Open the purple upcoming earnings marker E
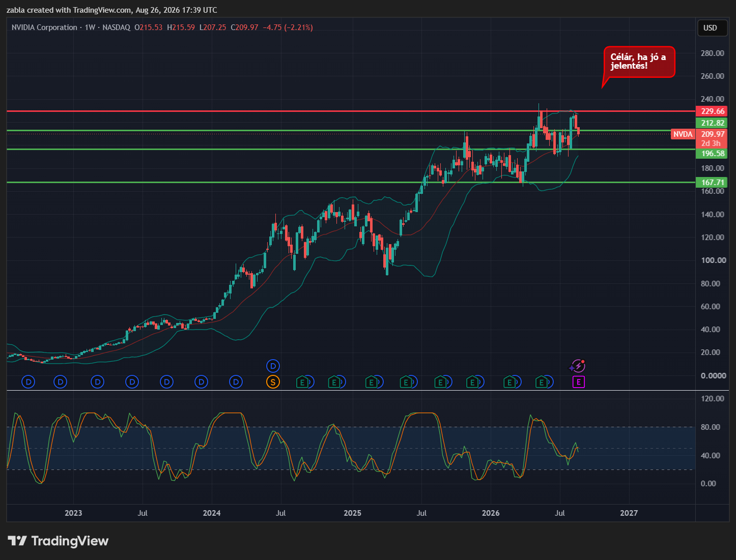736x560 pixels. [578, 382]
